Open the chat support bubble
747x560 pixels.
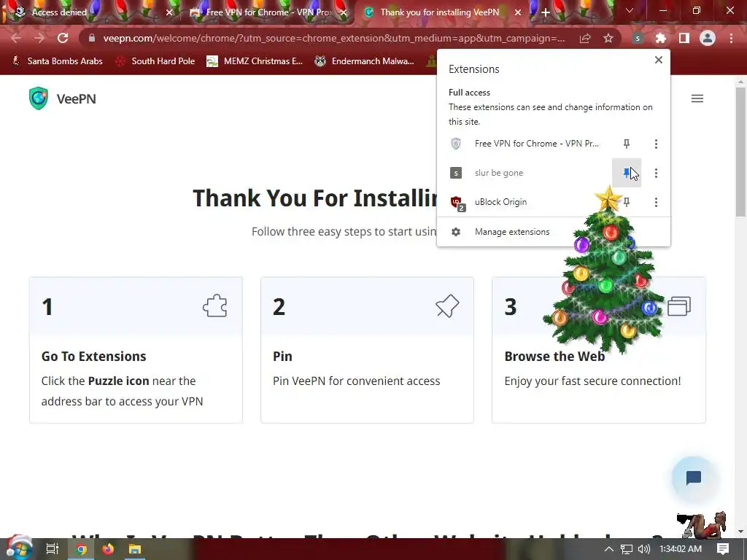coord(693,478)
